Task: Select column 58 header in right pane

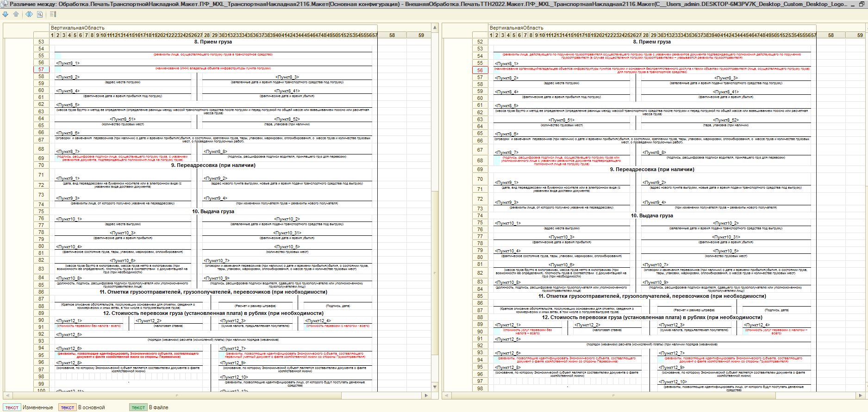Action: (x=831, y=35)
